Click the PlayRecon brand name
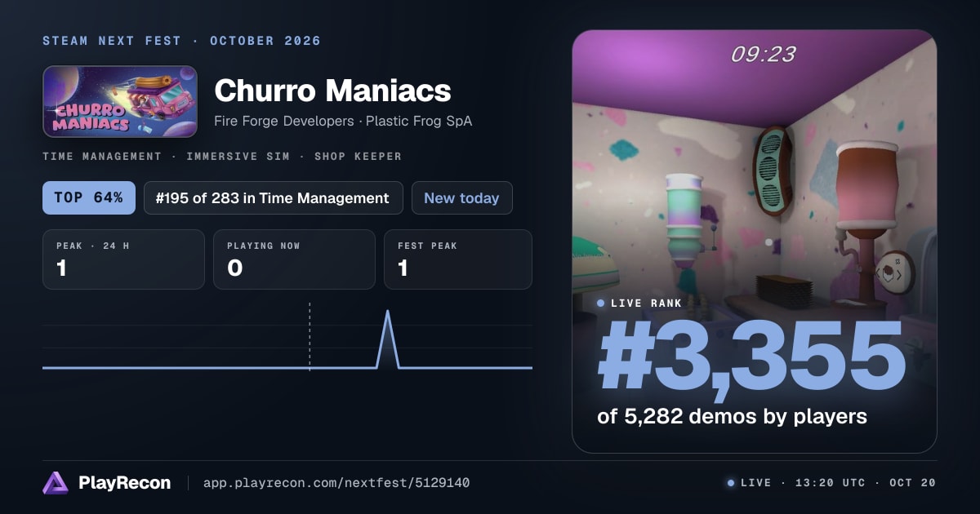 (124, 483)
